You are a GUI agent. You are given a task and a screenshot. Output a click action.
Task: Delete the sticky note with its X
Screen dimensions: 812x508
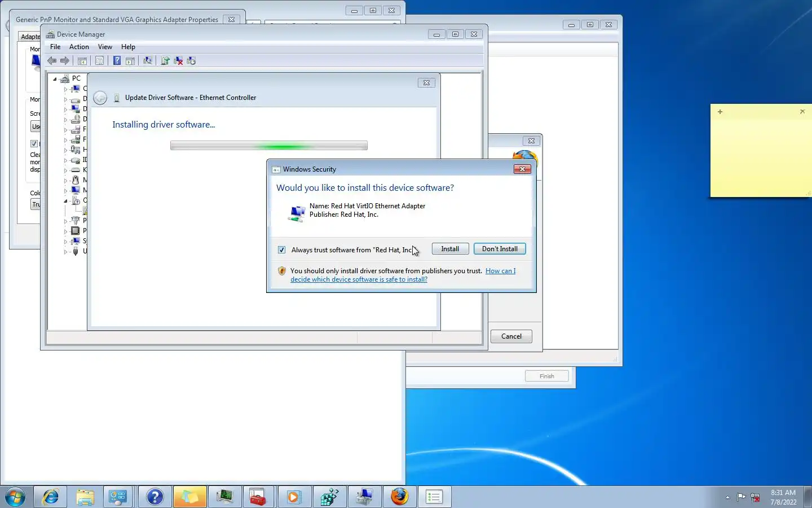click(802, 112)
